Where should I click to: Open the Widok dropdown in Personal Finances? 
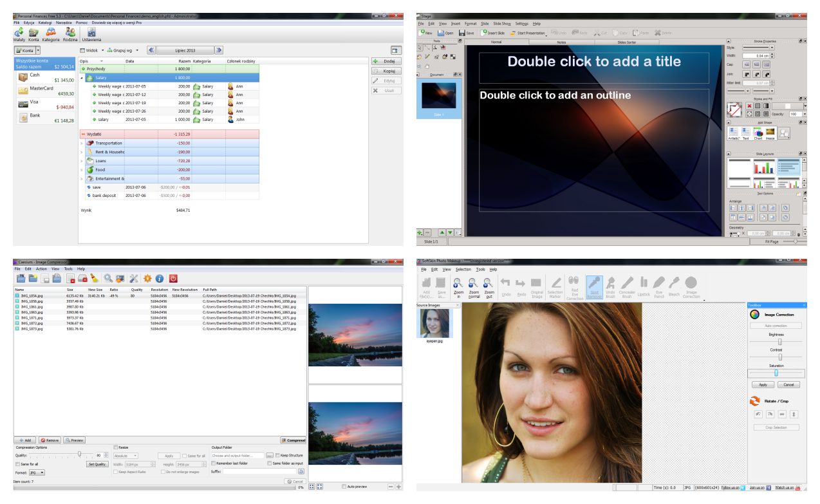pos(91,50)
